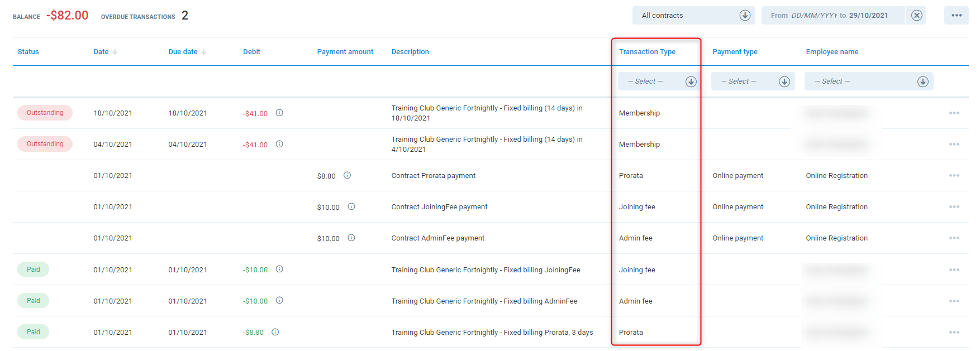Screen dimensions: 980x351
Task: Open row actions for Contract Prorata payment
Action: tap(954, 176)
